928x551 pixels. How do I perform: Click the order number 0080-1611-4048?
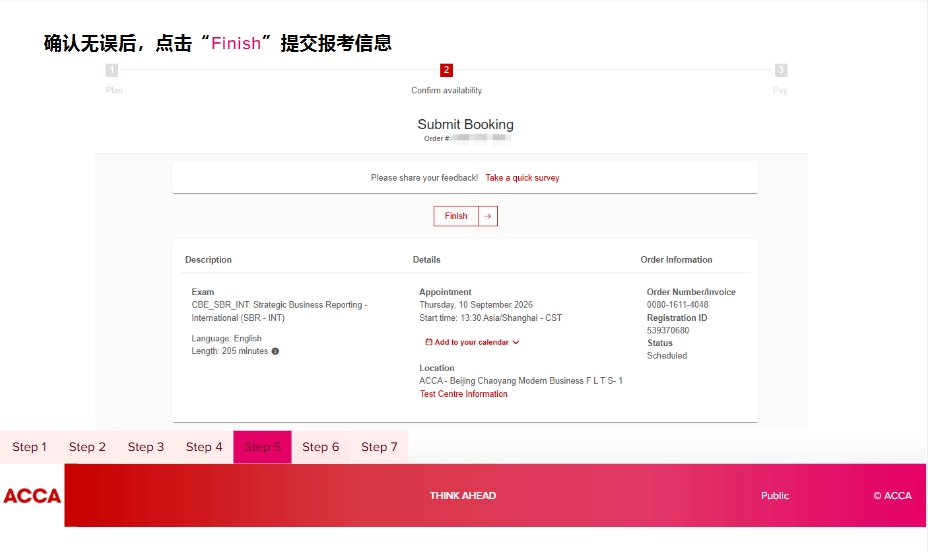point(677,305)
